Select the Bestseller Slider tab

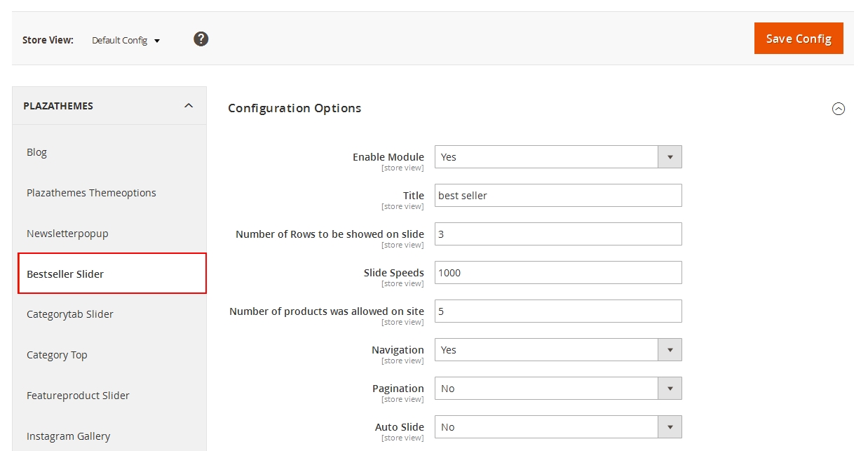click(x=65, y=274)
